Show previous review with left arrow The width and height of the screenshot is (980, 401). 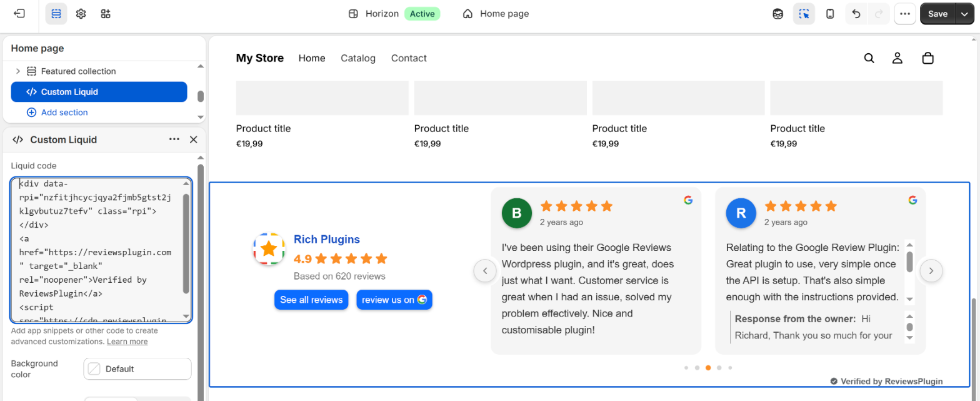click(485, 271)
